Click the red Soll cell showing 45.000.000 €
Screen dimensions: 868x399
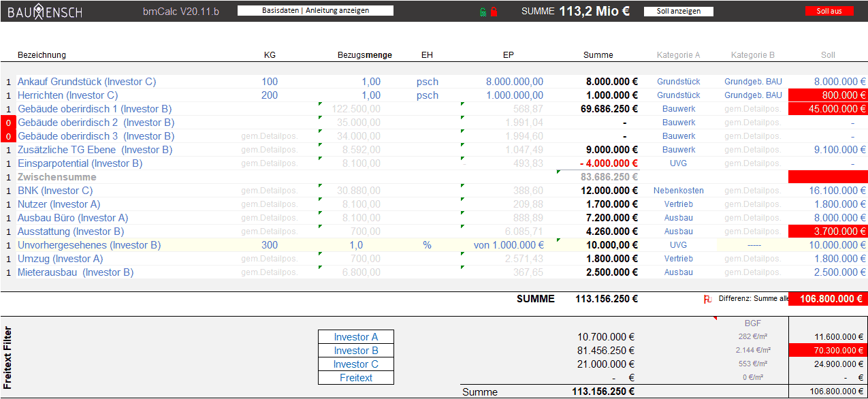(828, 109)
